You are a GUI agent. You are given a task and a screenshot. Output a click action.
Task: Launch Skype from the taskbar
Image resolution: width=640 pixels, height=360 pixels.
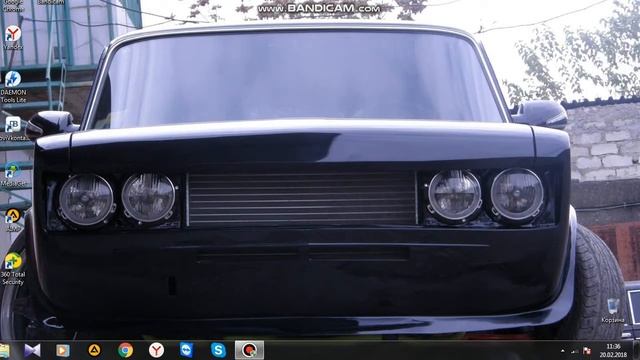click(218, 350)
